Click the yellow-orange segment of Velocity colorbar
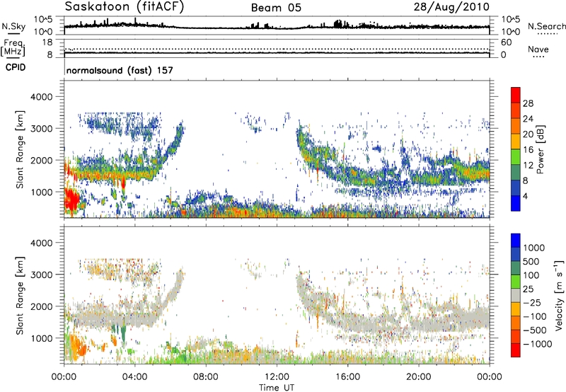This screenshot has height=392, width=566. 516,309
